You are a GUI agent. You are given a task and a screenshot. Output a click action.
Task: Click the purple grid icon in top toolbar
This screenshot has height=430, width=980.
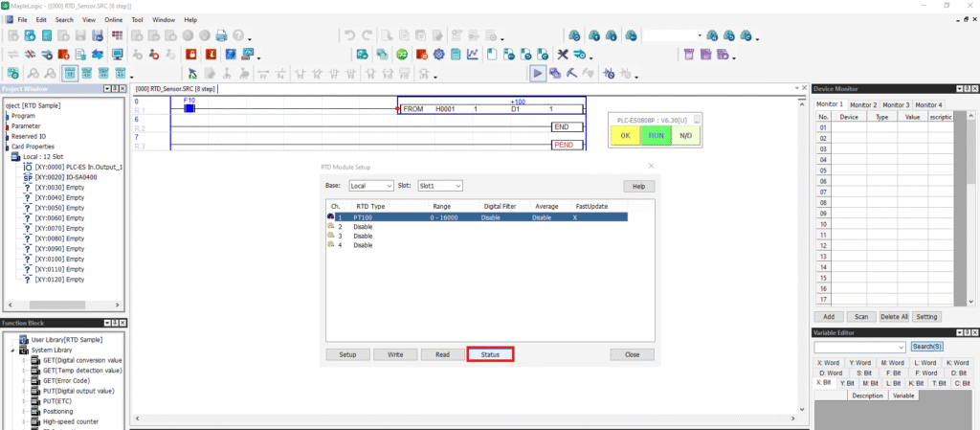(118, 36)
